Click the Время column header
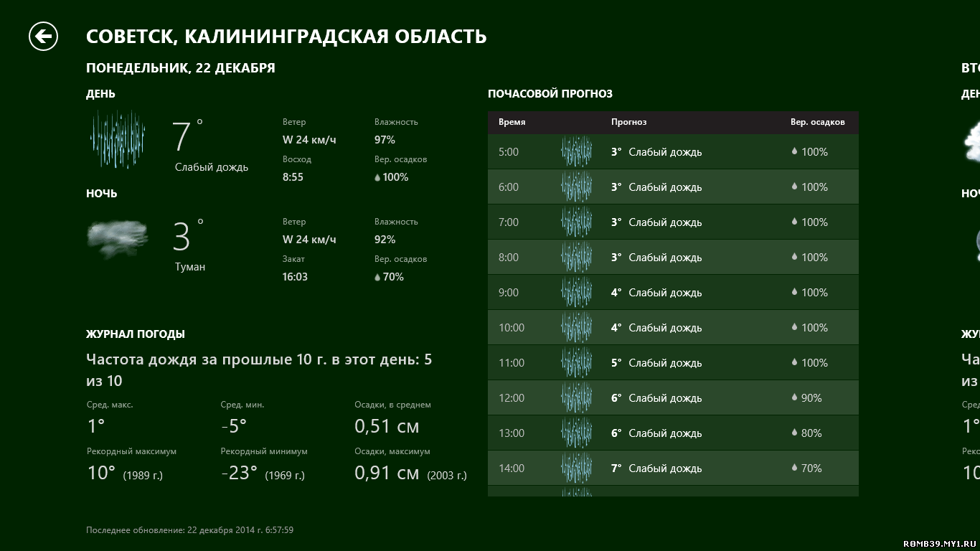The image size is (980, 551). click(x=512, y=122)
